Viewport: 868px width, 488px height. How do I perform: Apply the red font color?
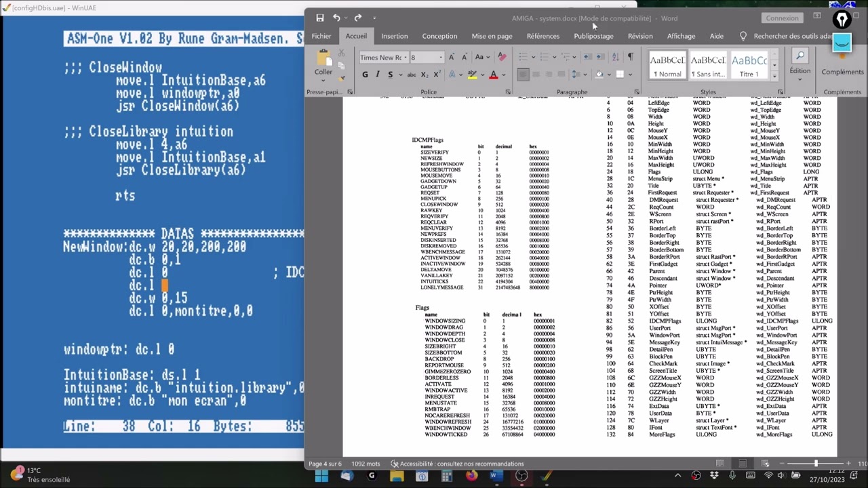point(493,75)
